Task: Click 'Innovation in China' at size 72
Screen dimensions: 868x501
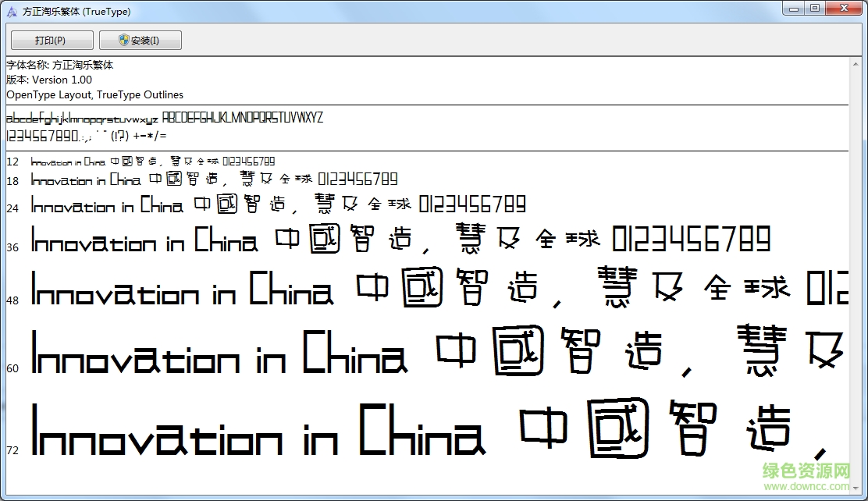Action: (258, 429)
